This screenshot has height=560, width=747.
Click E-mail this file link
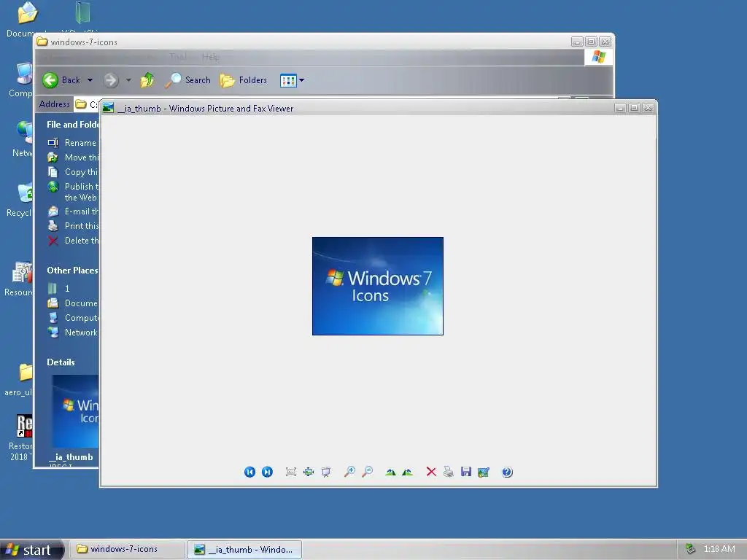click(73, 211)
